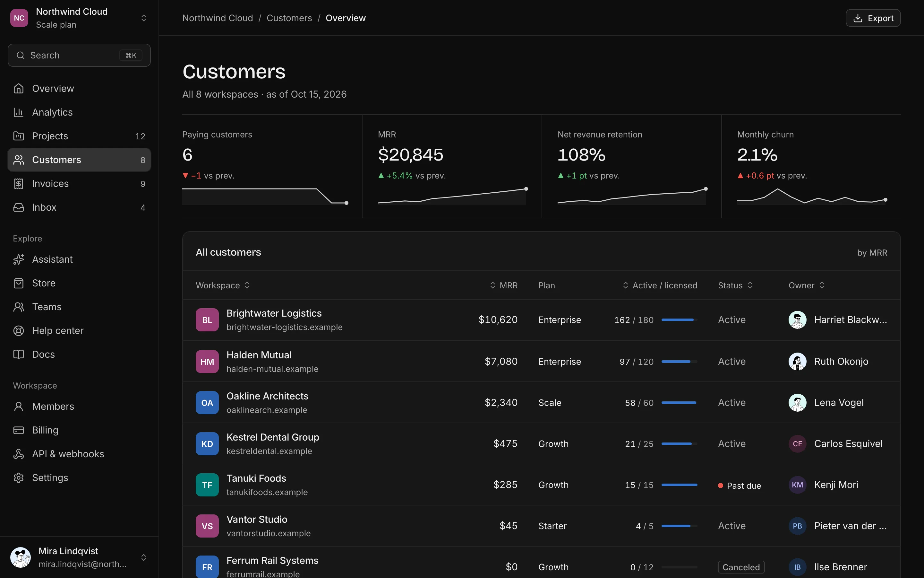
Task: Click the Customers breadcrumb link
Action: (289, 18)
